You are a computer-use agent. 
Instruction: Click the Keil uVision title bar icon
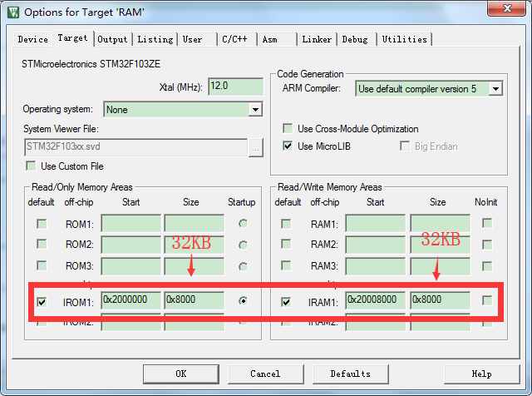tap(13, 12)
